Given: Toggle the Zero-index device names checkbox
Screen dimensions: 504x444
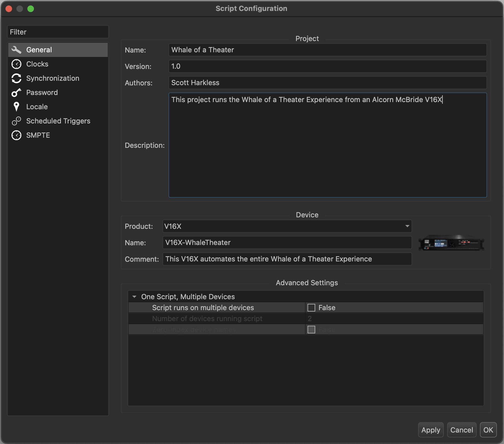Looking at the screenshot, I should (x=311, y=330).
